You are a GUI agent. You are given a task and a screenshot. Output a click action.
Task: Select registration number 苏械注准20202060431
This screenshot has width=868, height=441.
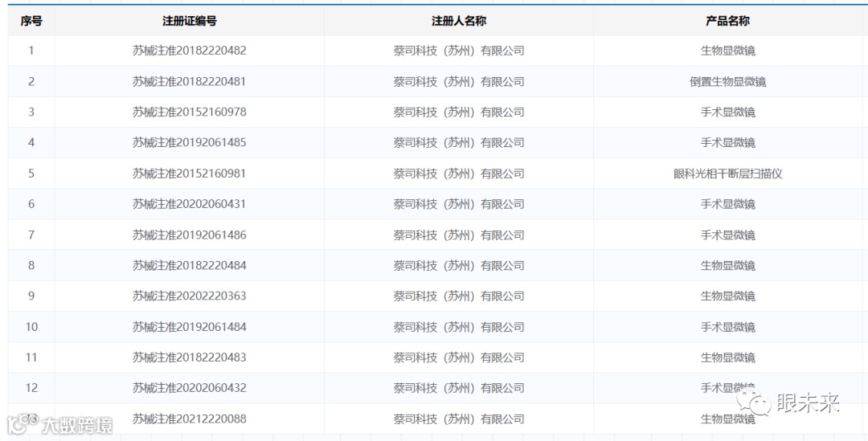190,203
